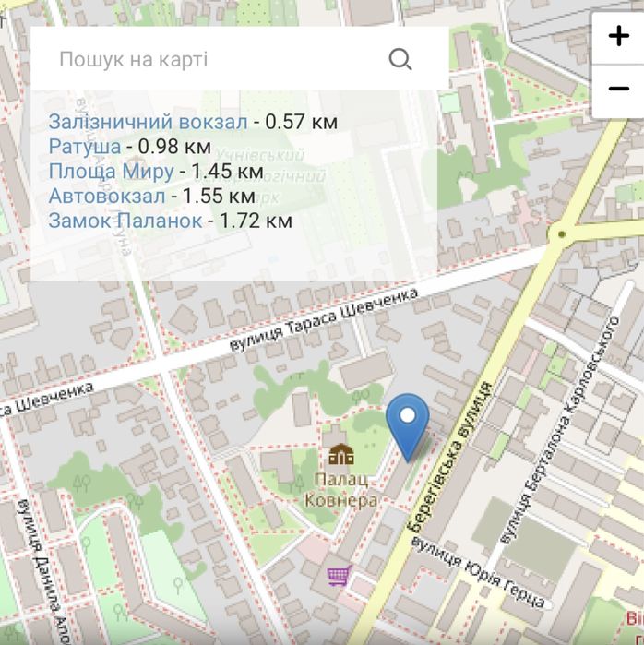The image size is (644, 645).
Task: Zoom in with the plus button
Action: coord(618,36)
